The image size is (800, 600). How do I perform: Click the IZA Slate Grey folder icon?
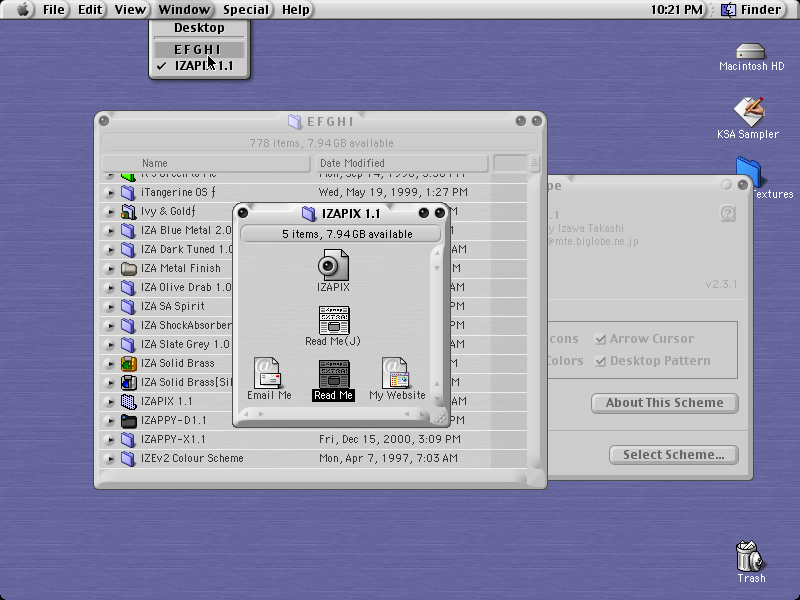point(128,344)
